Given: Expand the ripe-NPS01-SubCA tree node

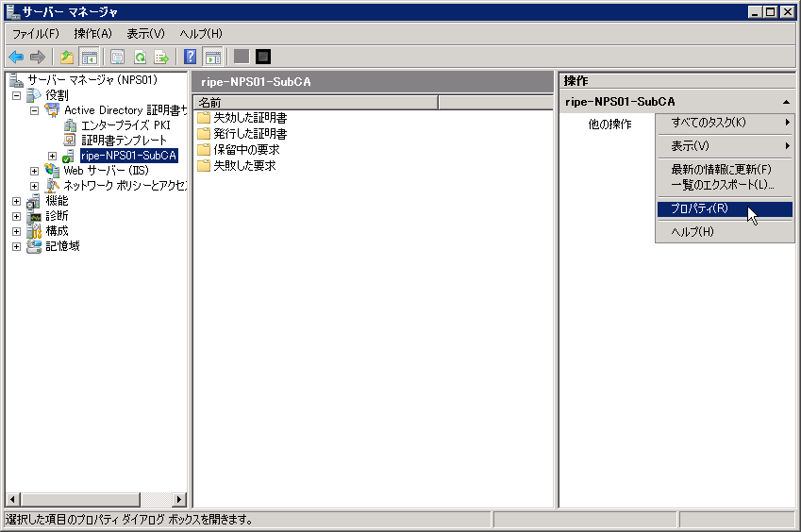Looking at the screenshot, I should point(52,156).
